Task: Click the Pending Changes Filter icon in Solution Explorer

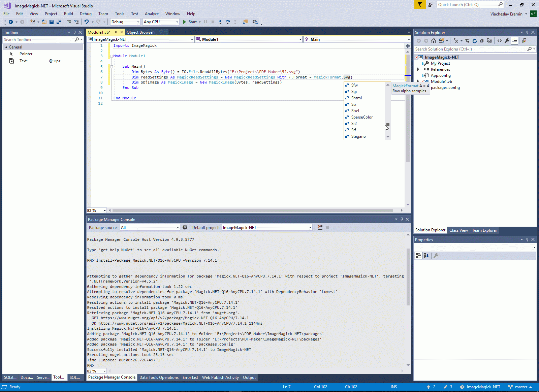Action: (x=456, y=41)
